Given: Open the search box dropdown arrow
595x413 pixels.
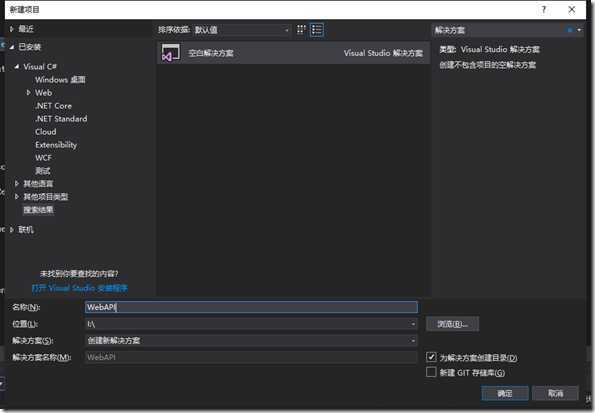Looking at the screenshot, I should (579, 30).
